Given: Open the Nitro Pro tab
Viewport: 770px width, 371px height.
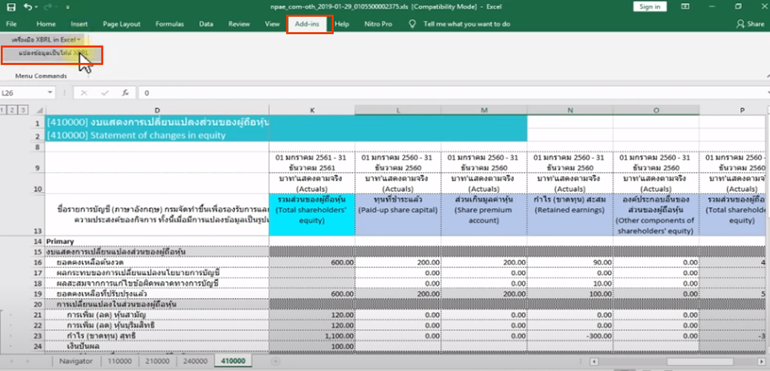Looking at the screenshot, I should pos(378,24).
